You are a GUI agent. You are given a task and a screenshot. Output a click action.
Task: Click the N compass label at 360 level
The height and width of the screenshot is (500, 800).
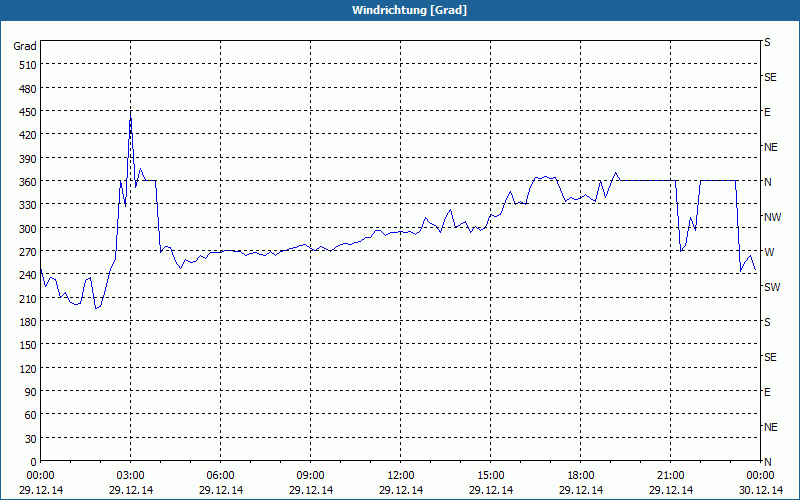pyautogui.click(x=767, y=182)
